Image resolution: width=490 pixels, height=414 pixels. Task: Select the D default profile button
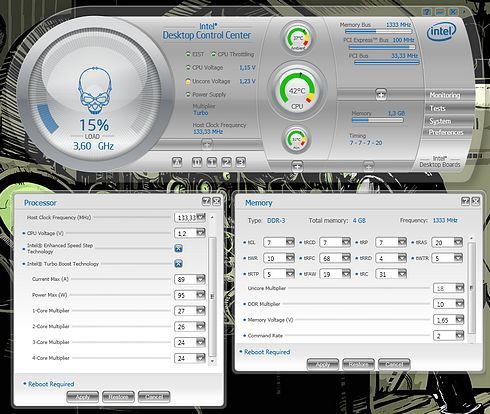pos(197,162)
